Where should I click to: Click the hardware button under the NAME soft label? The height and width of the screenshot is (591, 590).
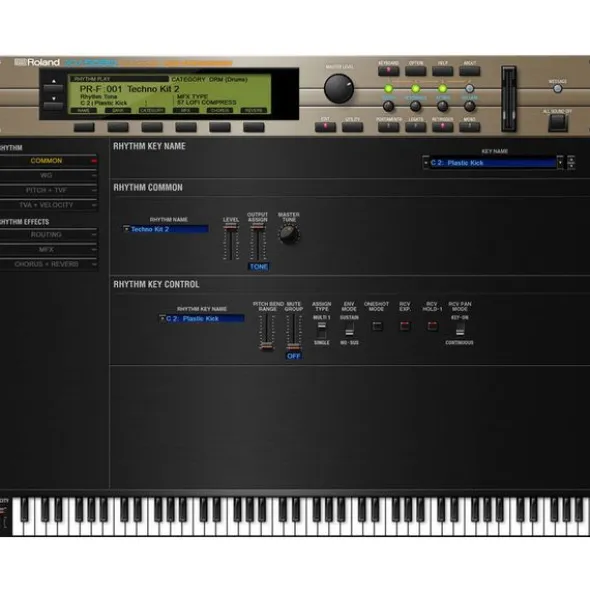coord(84,127)
